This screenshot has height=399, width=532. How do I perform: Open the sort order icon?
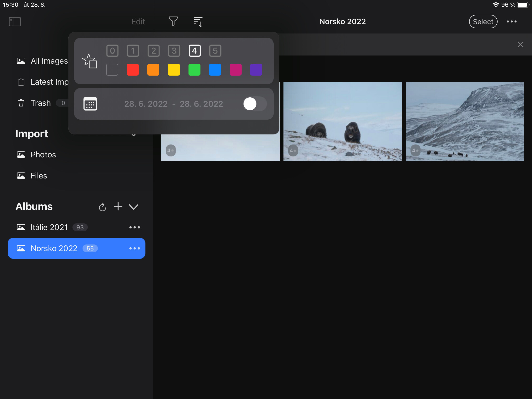coord(198,22)
